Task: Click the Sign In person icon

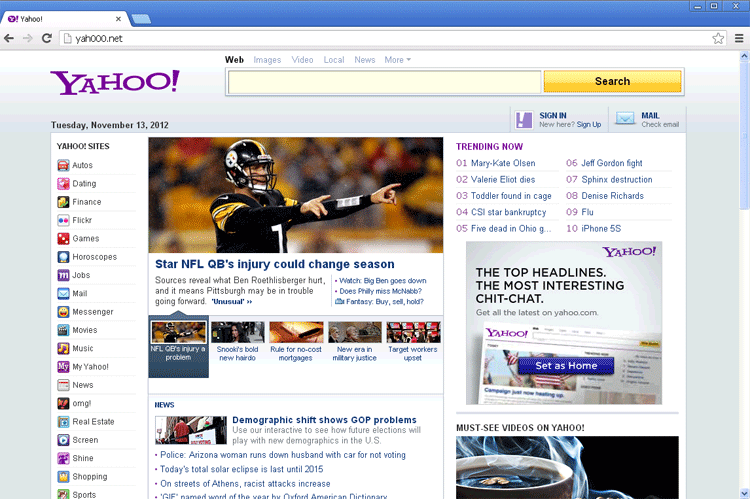Action: [x=524, y=120]
